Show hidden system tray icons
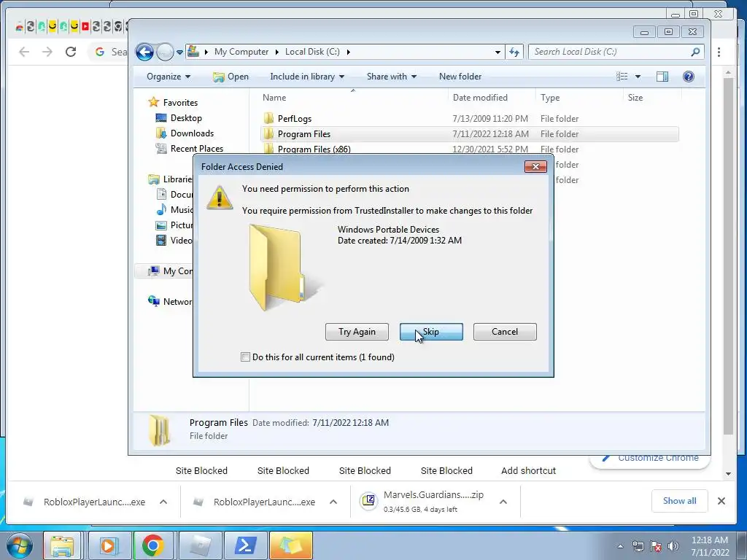The height and width of the screenshot is (560, 747). click(620, 546)
